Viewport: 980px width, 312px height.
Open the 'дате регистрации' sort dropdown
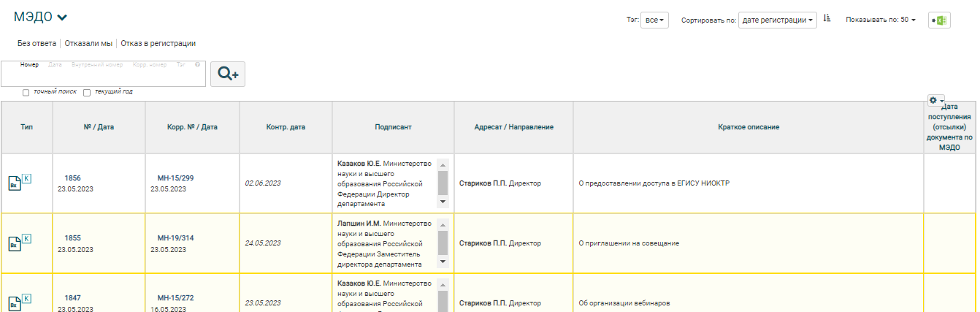[x=777, y=20]
